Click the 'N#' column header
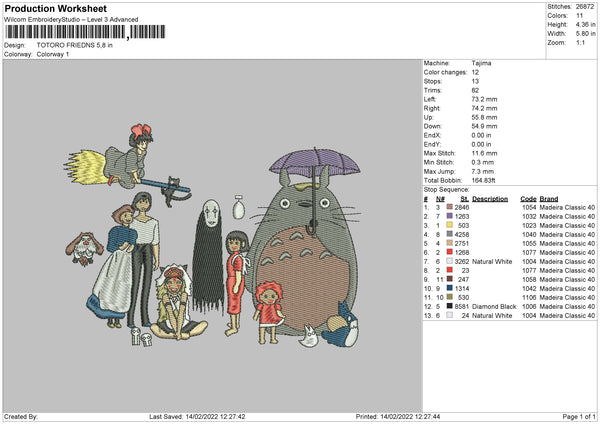Image resolution: width=600 pixels, height=424 pixels. pyautogui.click(x=440, y=199)
